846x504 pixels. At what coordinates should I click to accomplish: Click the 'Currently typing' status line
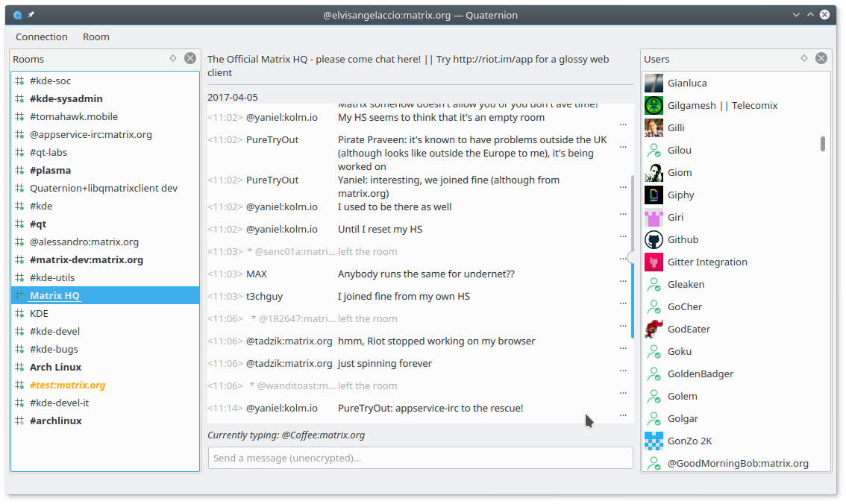coord(286,435)
